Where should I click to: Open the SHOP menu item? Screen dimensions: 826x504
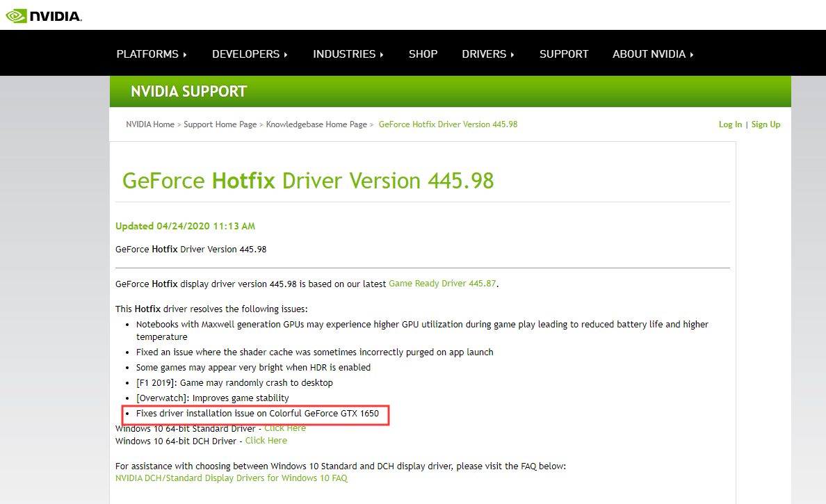point(423,54)
